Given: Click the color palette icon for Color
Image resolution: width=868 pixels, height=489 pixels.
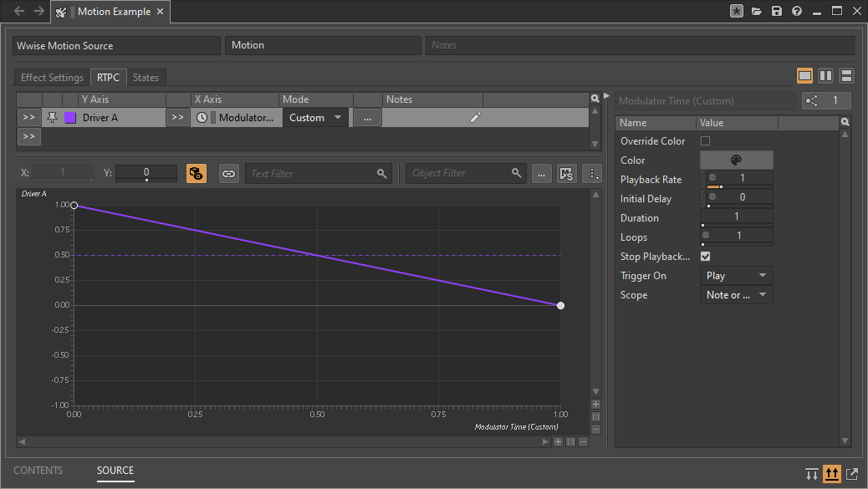Looking at the screenshot, I should click(x=736, y=160).
